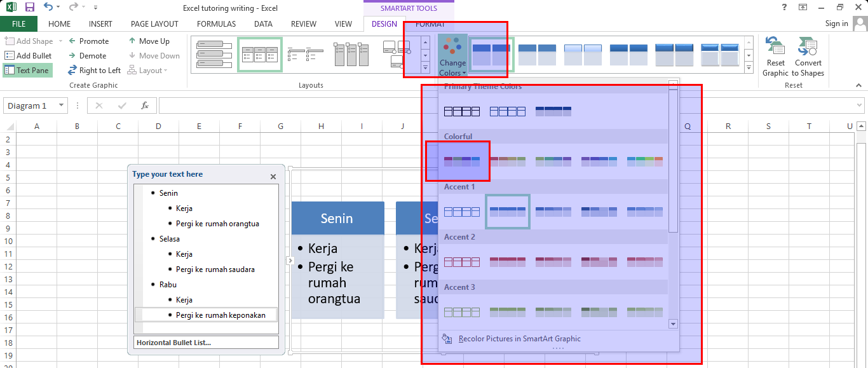Image resolution: width=868 pixels, height=368 pixels.
Task: Switch to the PAGE LAYOUT tab
Action: [x=154, y=24]
